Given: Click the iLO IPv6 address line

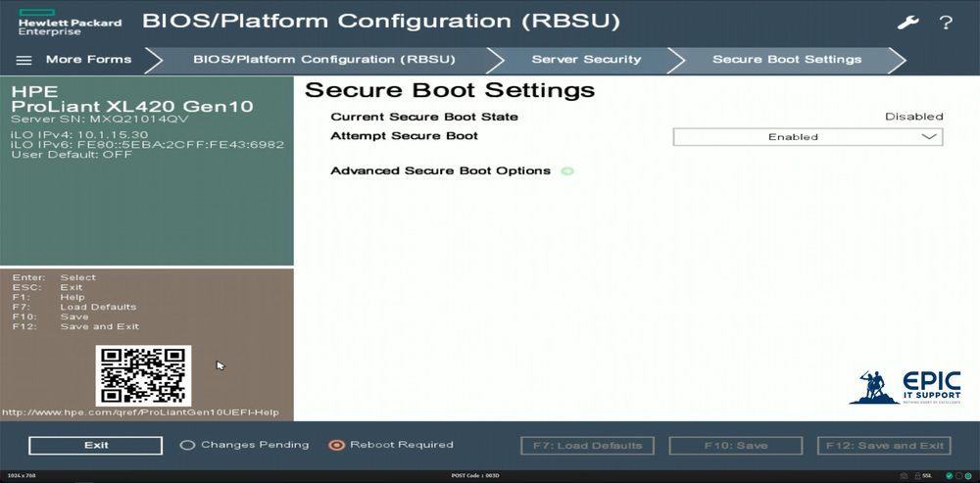Looking at the screenshot, I should click(148, 145).
